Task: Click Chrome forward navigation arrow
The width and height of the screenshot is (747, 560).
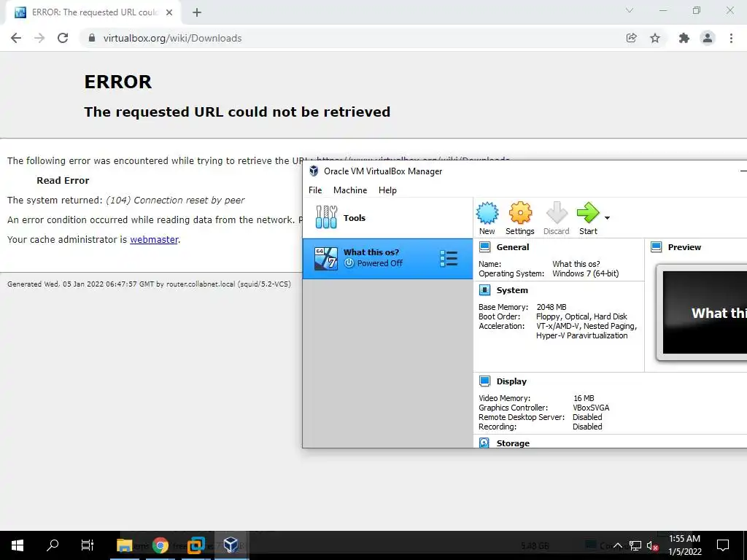Action: coord(39,38)
